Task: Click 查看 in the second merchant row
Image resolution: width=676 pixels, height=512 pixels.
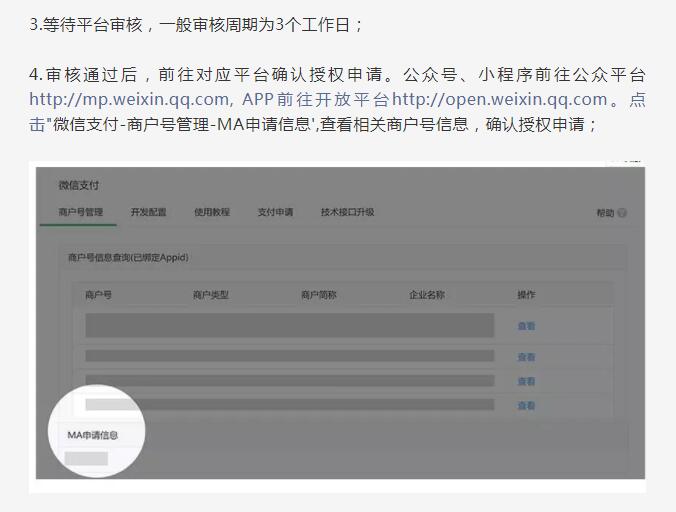Action: 526,357
